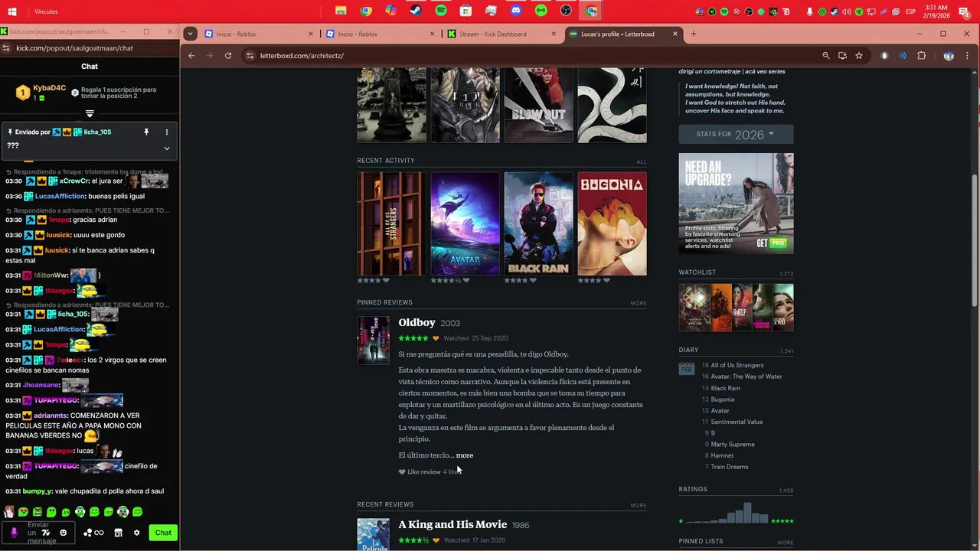980x551 pixels.
Task: Collapse the chat leaderboard banner handle
Action: (x=90, y=113)
